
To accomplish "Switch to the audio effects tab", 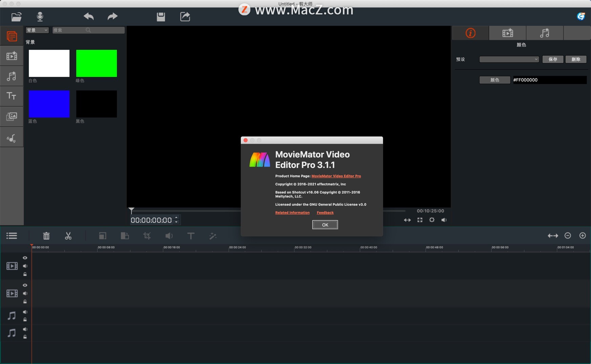I will coord(545,33).
